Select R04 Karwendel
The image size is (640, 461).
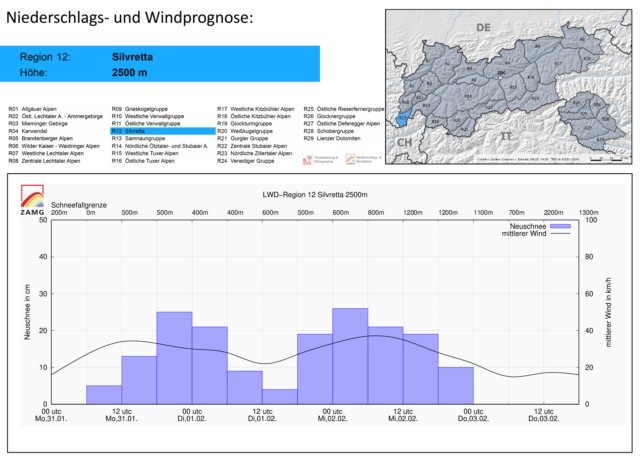point(28,131)
